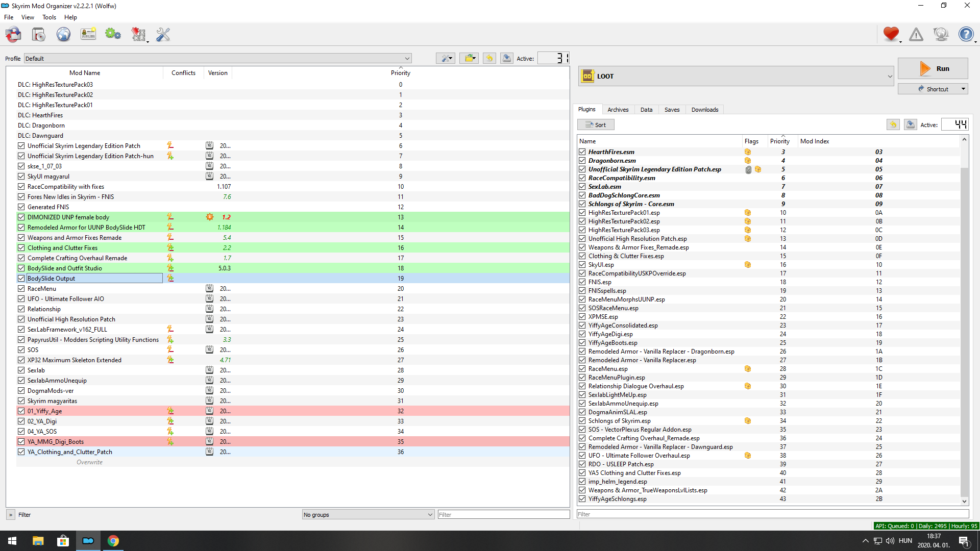Image resolution: width=980 pixels, height=551 pixels.
Task: Open Settings wrench and screwdriver icon
Action: 163,35
